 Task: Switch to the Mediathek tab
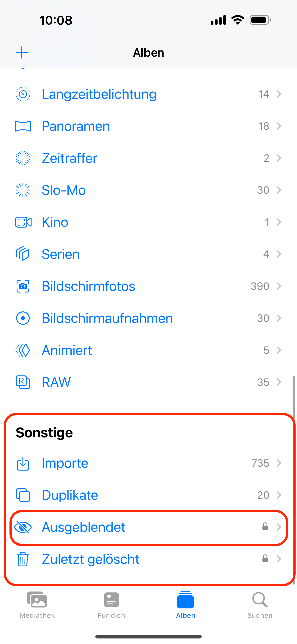coord(37,605)
